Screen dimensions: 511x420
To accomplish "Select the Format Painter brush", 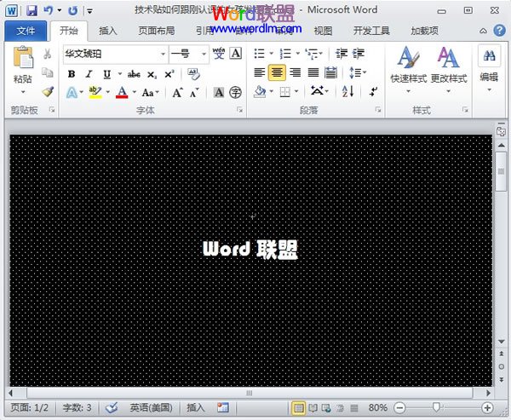I will 48,91.
